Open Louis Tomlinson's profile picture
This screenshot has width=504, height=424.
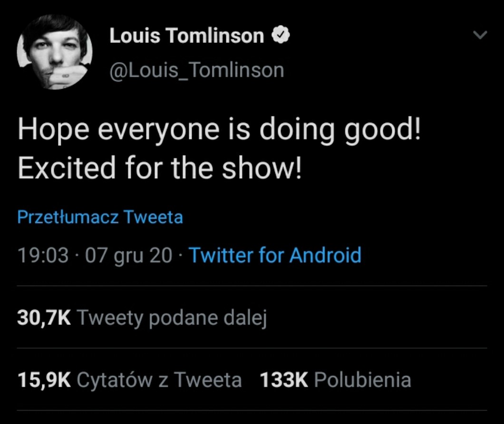(55, 52)
